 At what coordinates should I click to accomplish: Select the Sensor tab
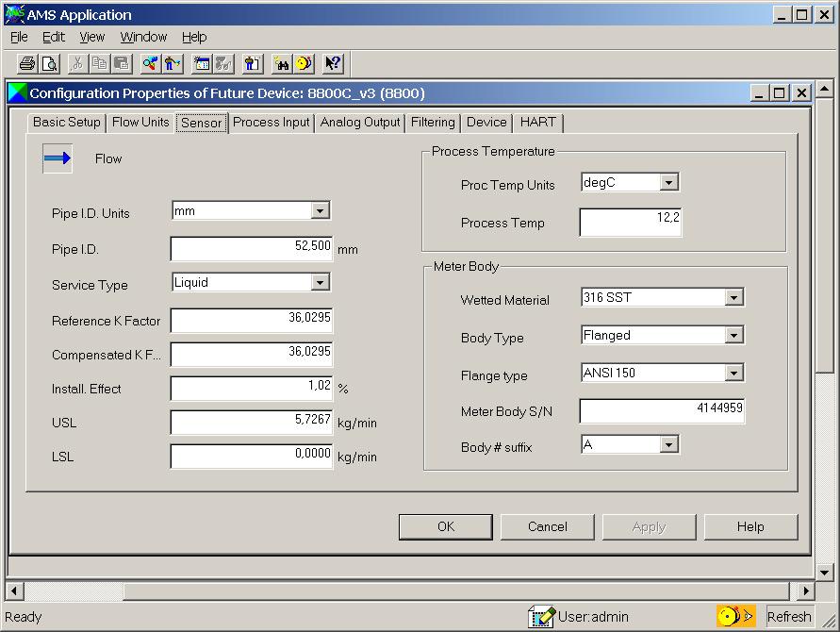tap(202, 123)
